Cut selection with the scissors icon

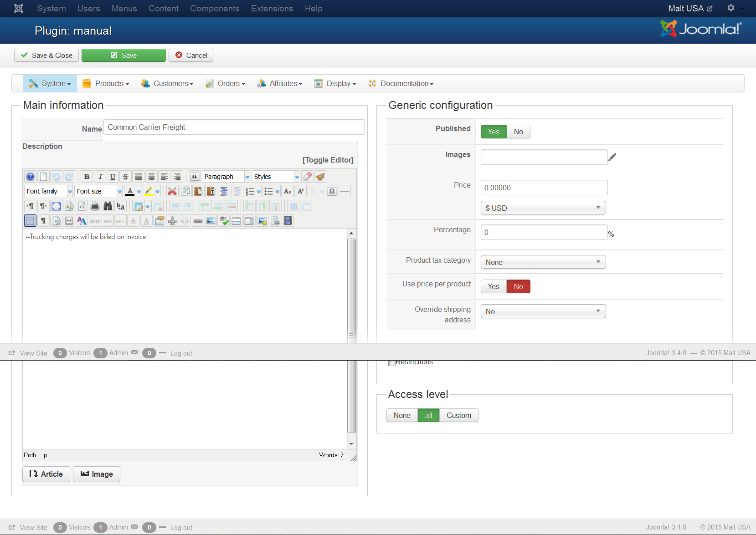click(172, 191)
